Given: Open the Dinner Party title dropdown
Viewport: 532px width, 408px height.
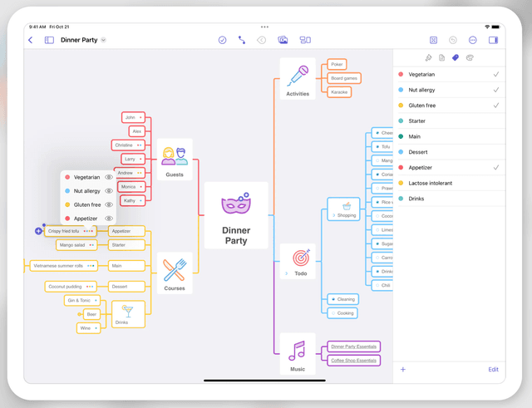Looking at the screenshot, I should click(104, 40).
